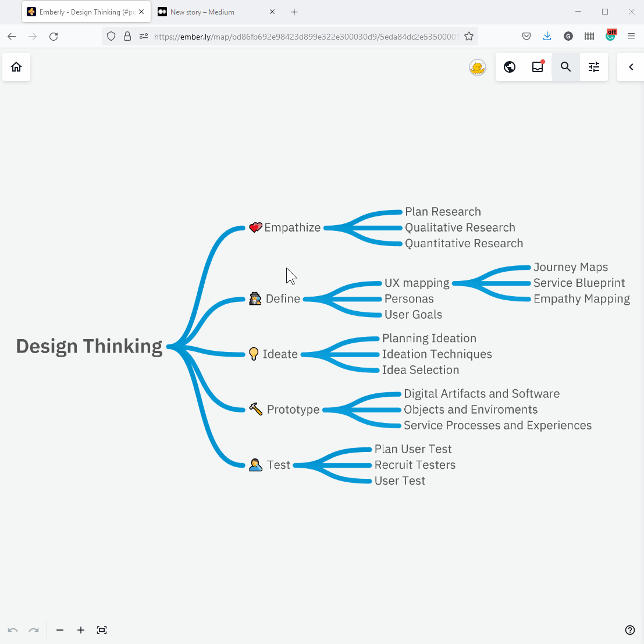Open the inbox notifications icon
The width and height of the screenshot is (644, 644).
[538, 67]
